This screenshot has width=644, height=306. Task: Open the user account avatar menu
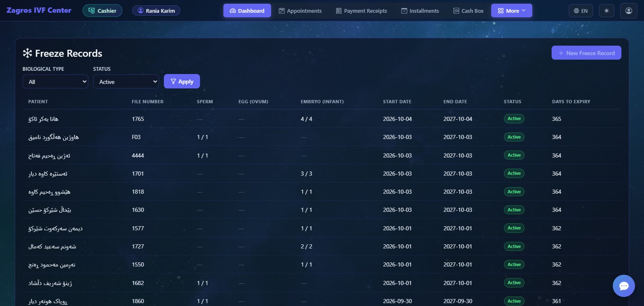point(628,11)
